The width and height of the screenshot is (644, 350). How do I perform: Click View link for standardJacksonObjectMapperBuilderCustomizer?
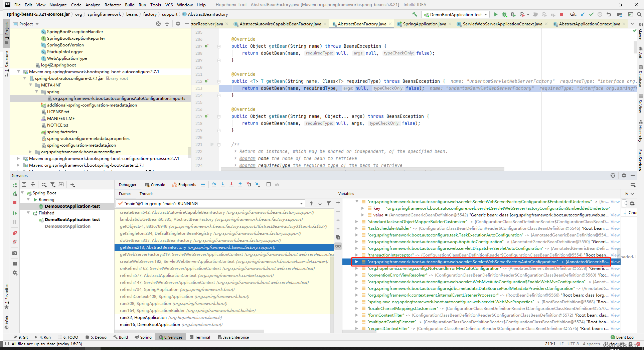click(615, 221)
